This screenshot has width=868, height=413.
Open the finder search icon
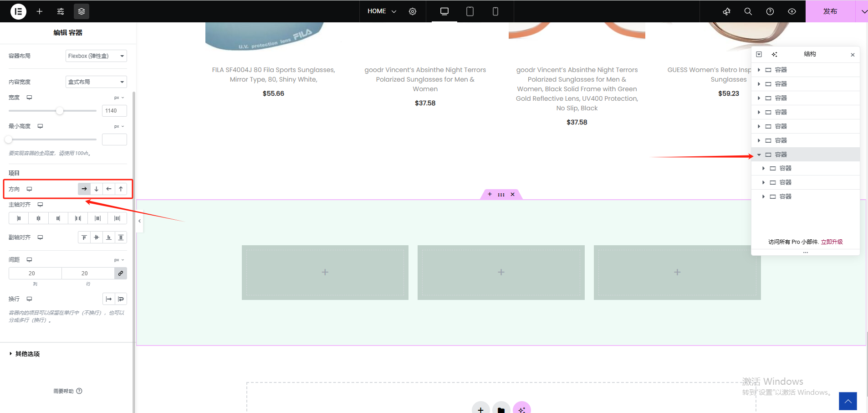748,11
